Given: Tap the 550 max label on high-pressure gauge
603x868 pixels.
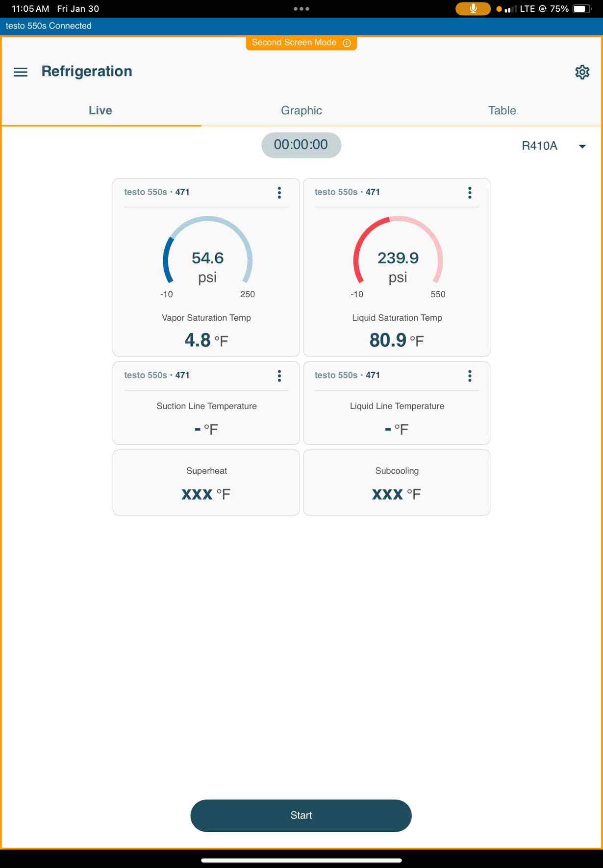Looking at the screenshot, I should [438, 294].
